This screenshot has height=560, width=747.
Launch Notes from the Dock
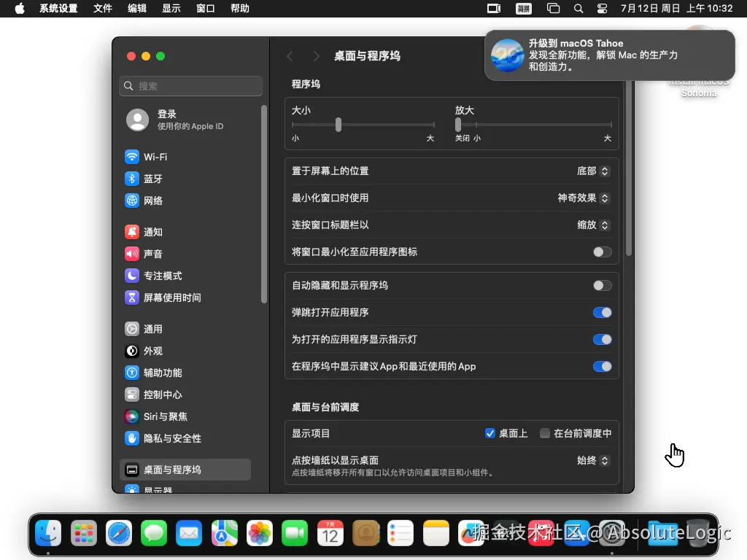(436, 533)
